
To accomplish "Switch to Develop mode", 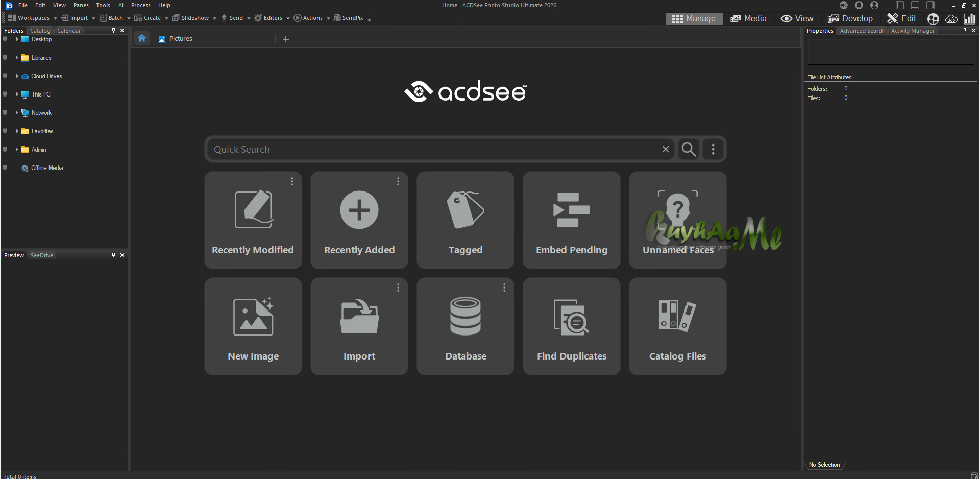I will [850, 19].
